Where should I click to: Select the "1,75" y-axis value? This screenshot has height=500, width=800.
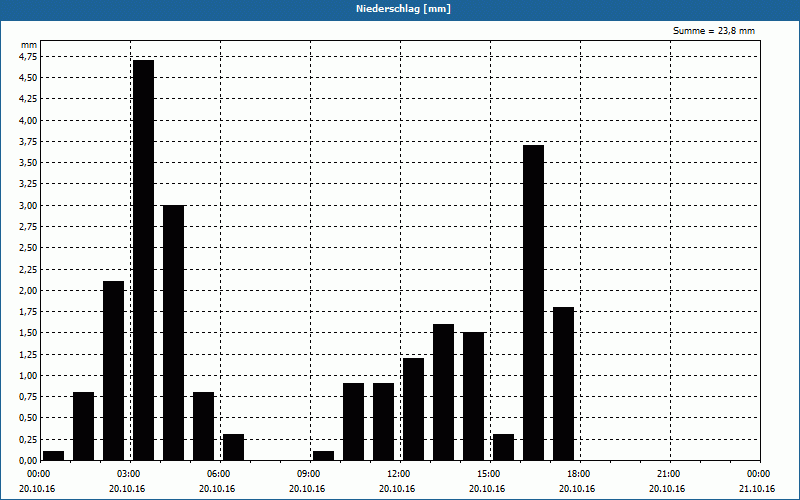pos(28,312)
